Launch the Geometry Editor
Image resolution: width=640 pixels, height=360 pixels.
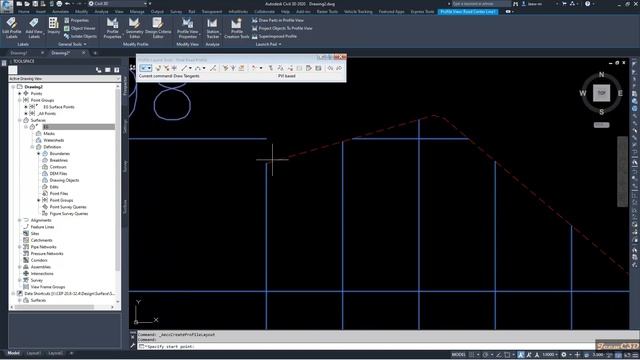(x=134, y=28)
